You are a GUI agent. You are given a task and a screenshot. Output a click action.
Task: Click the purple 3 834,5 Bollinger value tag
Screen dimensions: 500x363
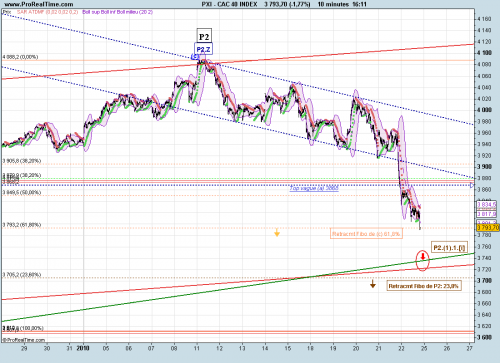(x=486, y=204)
